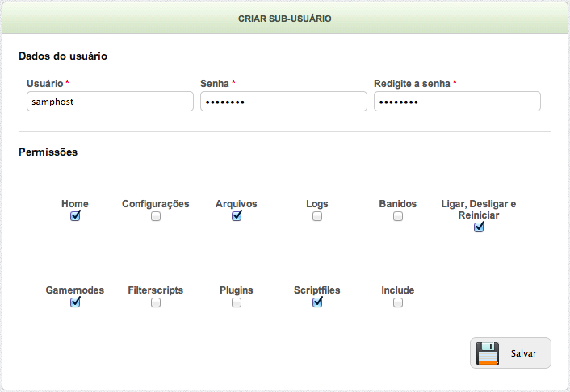The image size is (570, 392).
Task: Check the Filterscripts permission checkbox
Action: [x=156, y=302]
